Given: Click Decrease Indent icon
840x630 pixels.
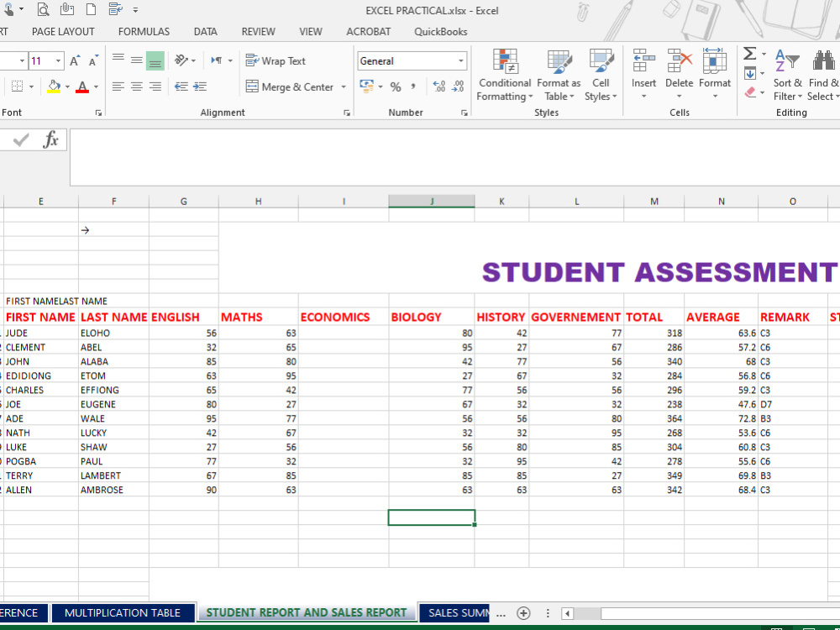Looking at the screenshot, I should coord(181,87).
